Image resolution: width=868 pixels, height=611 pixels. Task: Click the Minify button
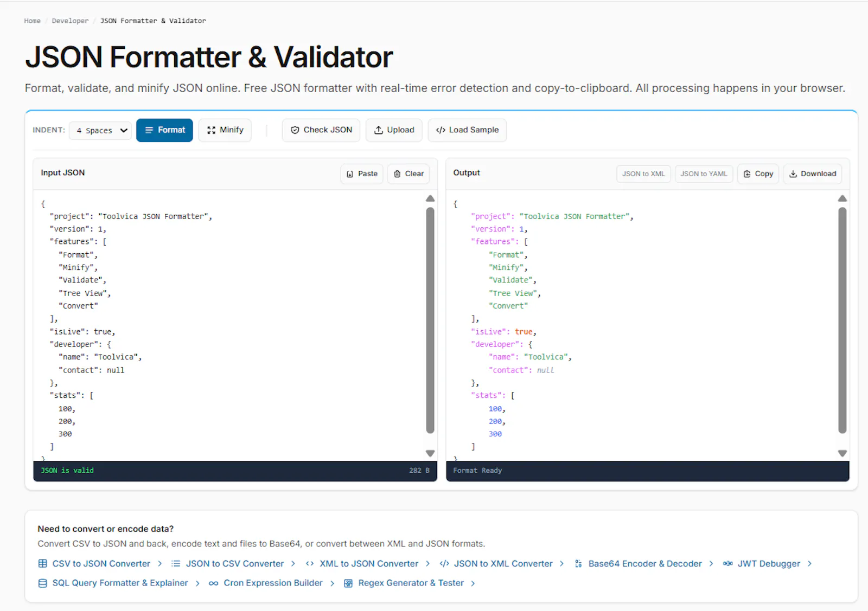click(x=225, y=130)
